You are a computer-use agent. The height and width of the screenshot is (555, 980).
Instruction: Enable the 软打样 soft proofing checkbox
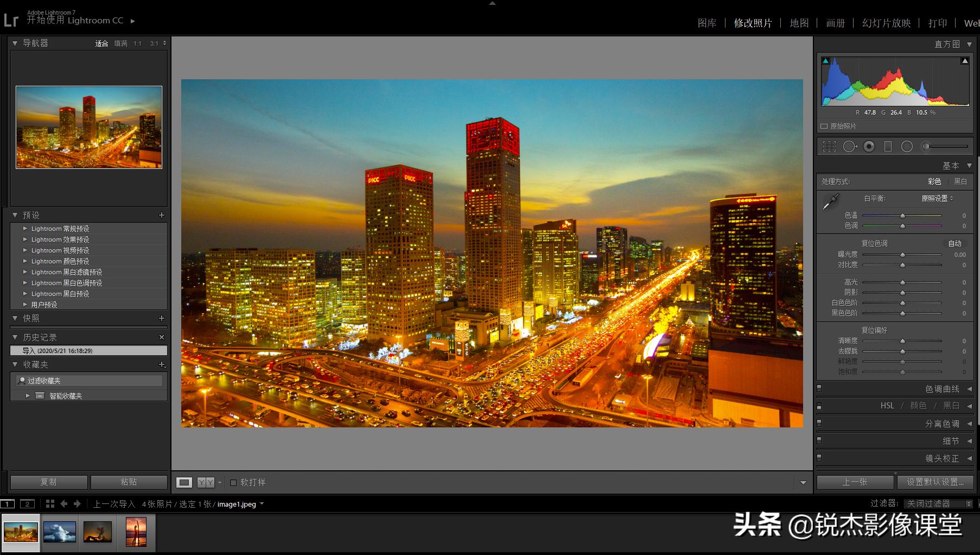point(233,482)
